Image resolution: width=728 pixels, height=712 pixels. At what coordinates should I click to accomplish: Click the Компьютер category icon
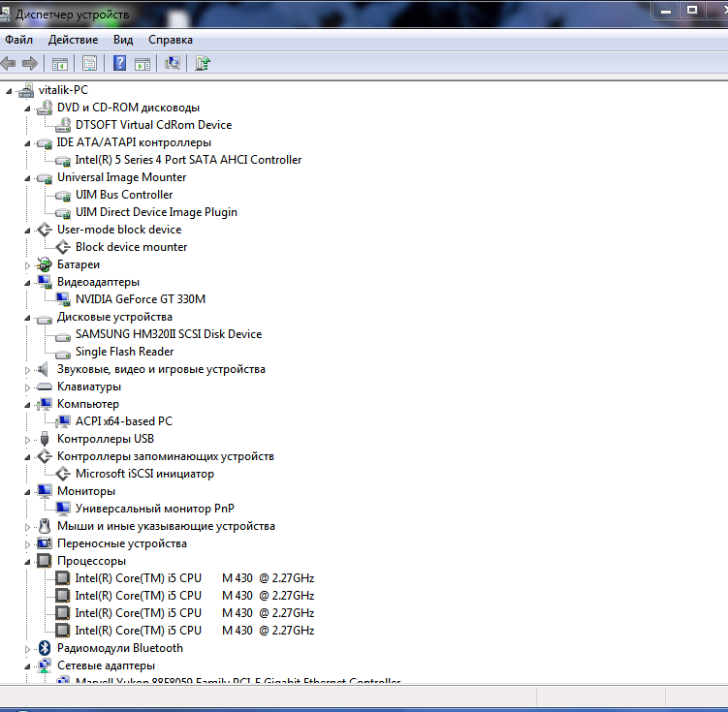pos(45,404)
